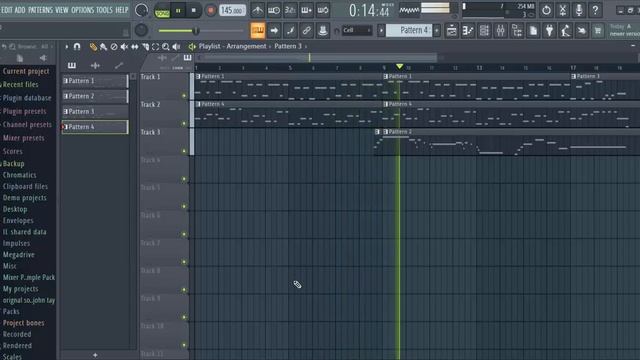Mute Track 1 with its green dot

184,96
